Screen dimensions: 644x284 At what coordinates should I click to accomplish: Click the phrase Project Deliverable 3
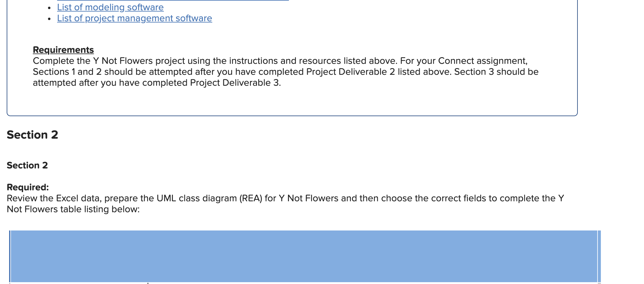click(234, 83)
